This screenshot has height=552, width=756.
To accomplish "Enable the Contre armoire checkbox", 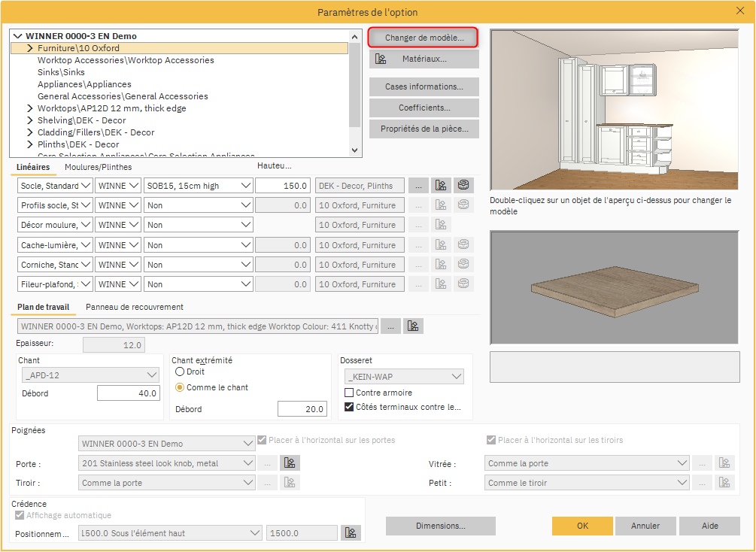I will tap(349, 393).
